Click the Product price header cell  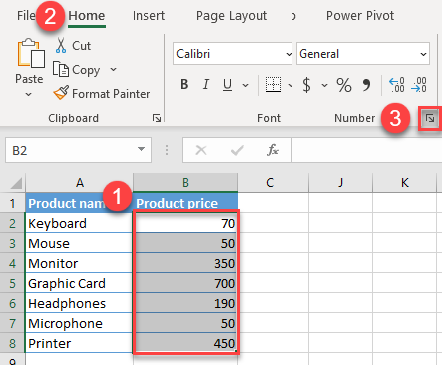[x=185, y=203]
